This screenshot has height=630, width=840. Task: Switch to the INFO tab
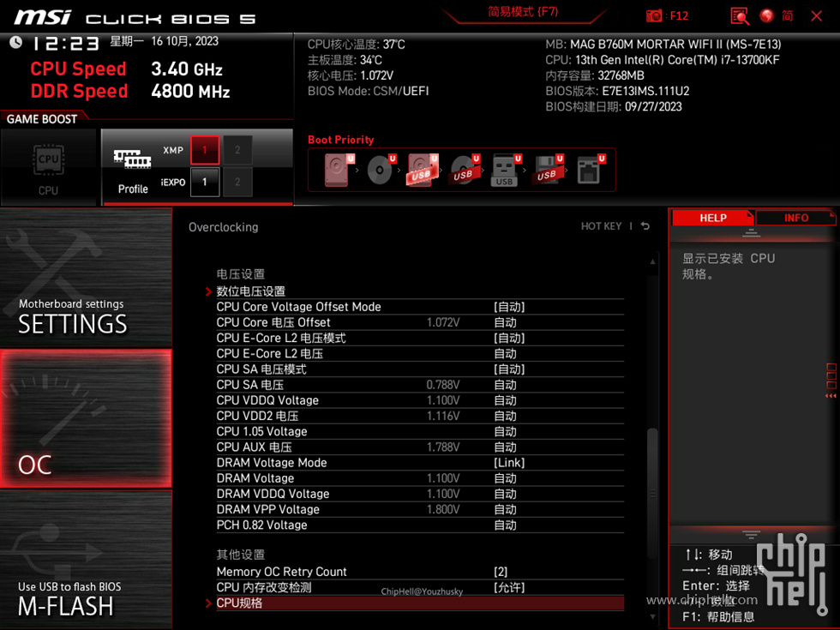coord(795,218)
